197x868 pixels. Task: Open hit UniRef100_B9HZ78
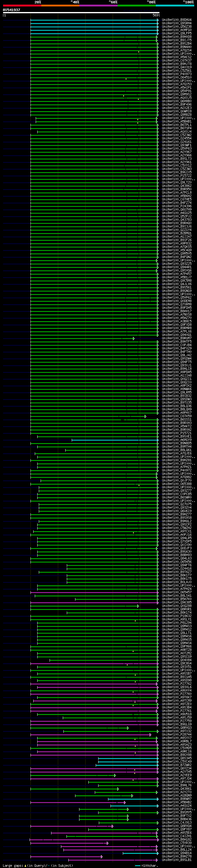pyautogui.click(x=176, y=857)
